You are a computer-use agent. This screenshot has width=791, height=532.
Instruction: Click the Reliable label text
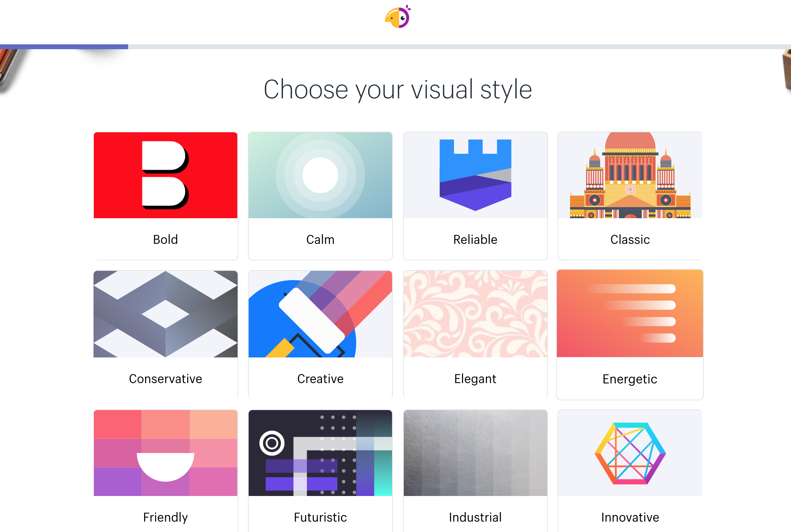click(476, 239)
